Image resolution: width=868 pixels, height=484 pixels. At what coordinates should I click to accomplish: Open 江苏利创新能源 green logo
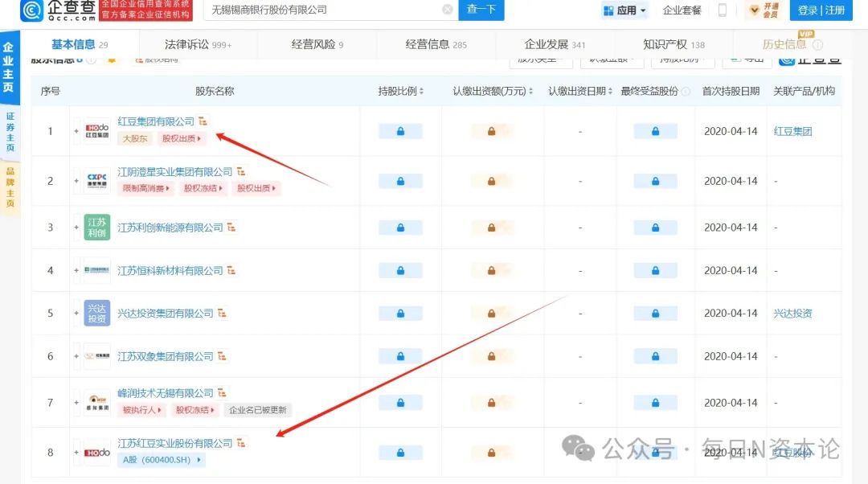click(x=97, y=227)
